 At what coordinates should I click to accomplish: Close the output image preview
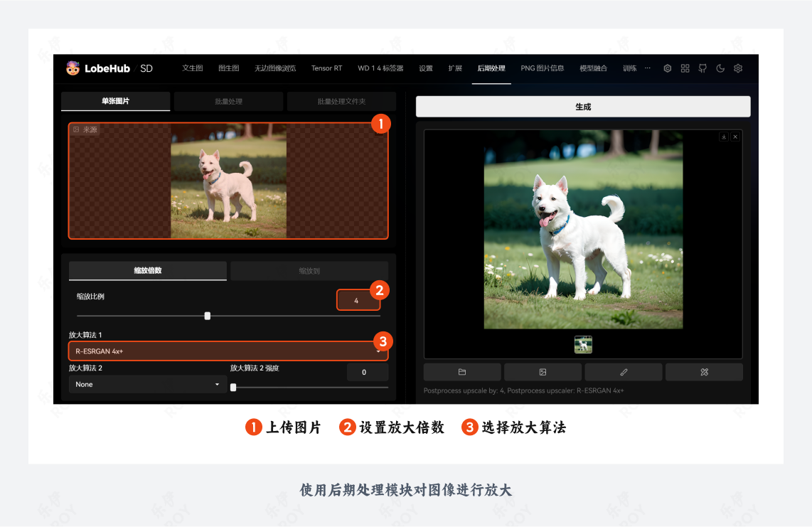pos(735,137)
